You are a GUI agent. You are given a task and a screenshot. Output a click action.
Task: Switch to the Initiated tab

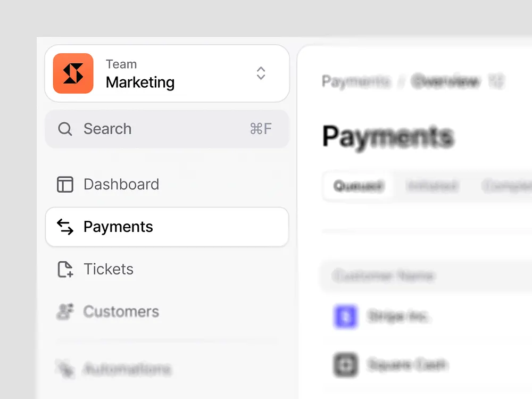[432, 186]
